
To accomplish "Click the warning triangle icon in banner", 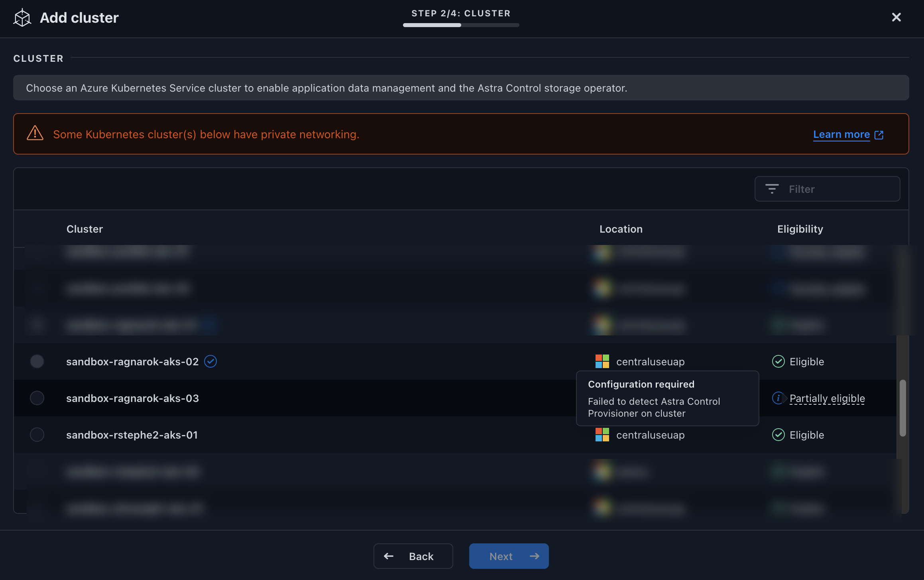I will tap(35, 133).
